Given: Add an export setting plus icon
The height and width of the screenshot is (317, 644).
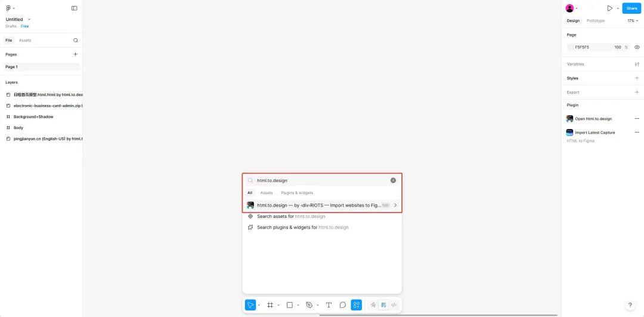Looking at the screenshot, I should pyautogui.click(x=637, y=93).
